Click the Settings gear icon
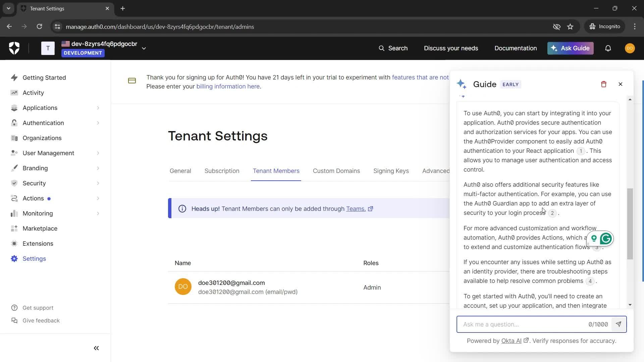 click(x=14, y=258)
